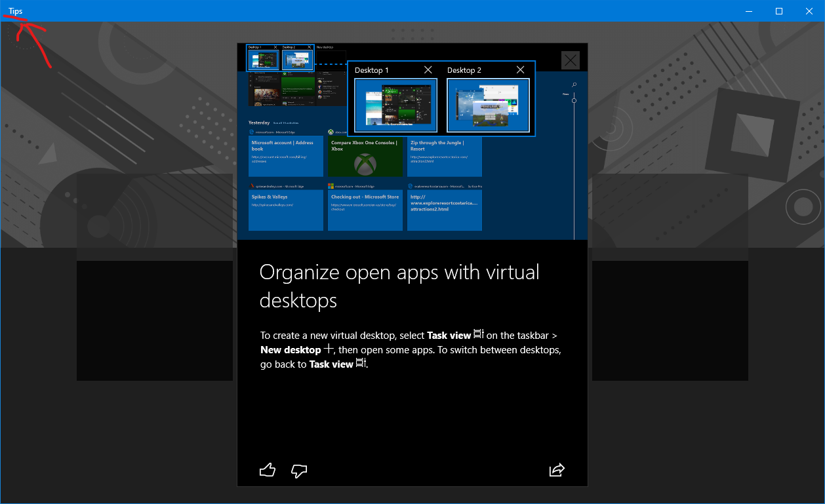Click the 'Tips' title in the title bar
The width and height of the screenshot is (825, 504).
(x=15, y=11)
